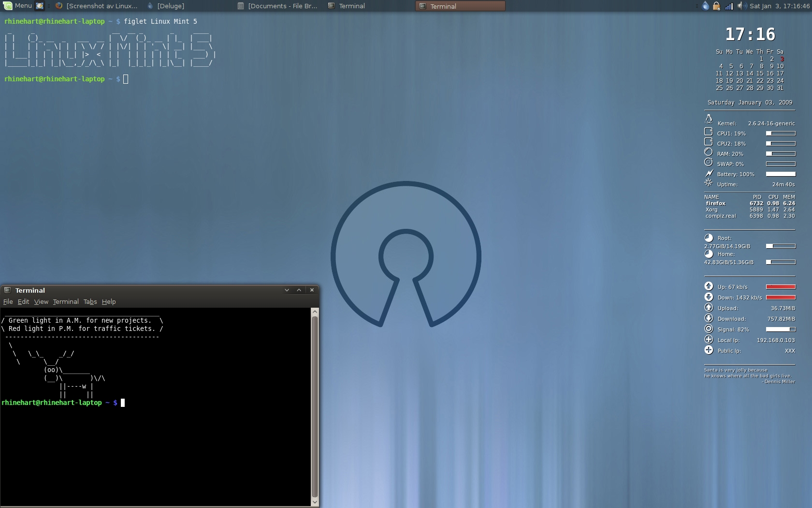Screen dimensions: 812x508
Task: Click the Up speed arrow icon
Action: pyautogui.click(x=709, y=286)
